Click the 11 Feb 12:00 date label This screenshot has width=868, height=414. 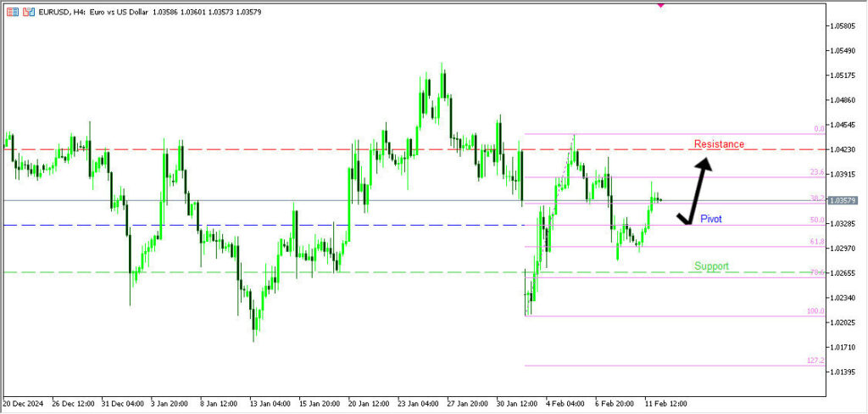tap(666, 404)
